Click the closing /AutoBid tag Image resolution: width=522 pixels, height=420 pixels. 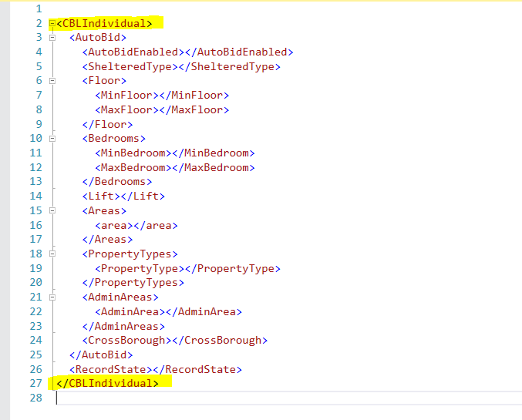[101, 354]
